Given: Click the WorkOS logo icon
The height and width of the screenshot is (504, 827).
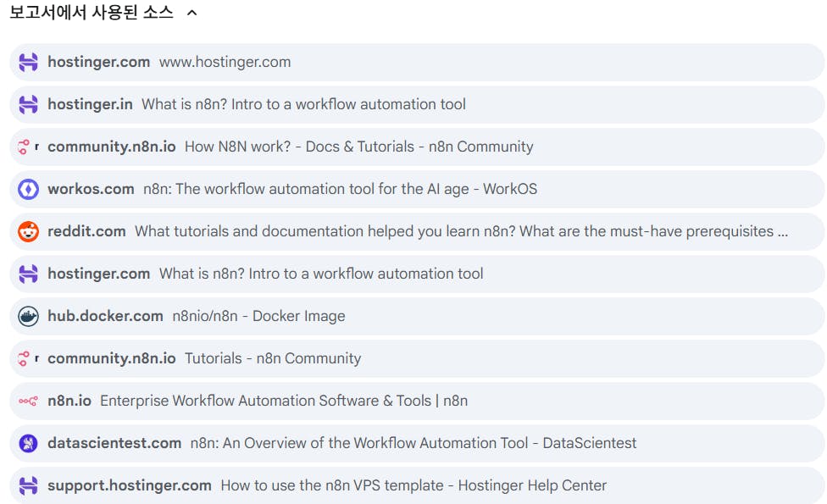Looking at the screenshot, I should click(28, 189).
